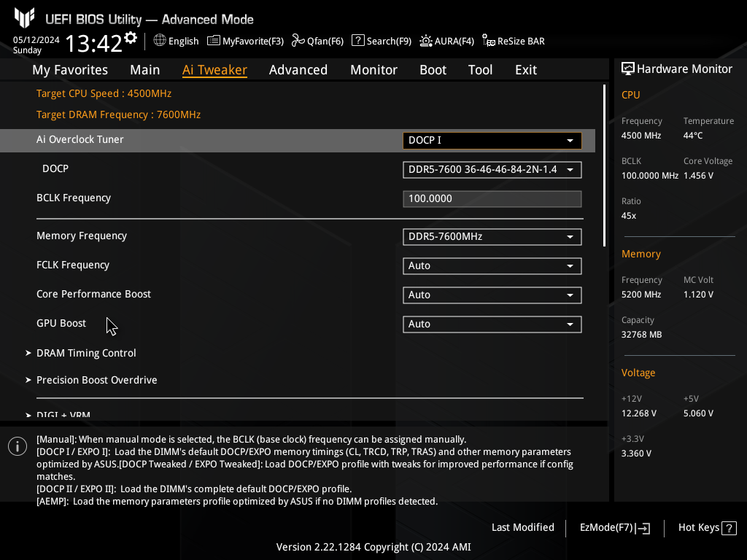
Task: Open the FCLK Frequency dropdown
Action: (492, 265)
